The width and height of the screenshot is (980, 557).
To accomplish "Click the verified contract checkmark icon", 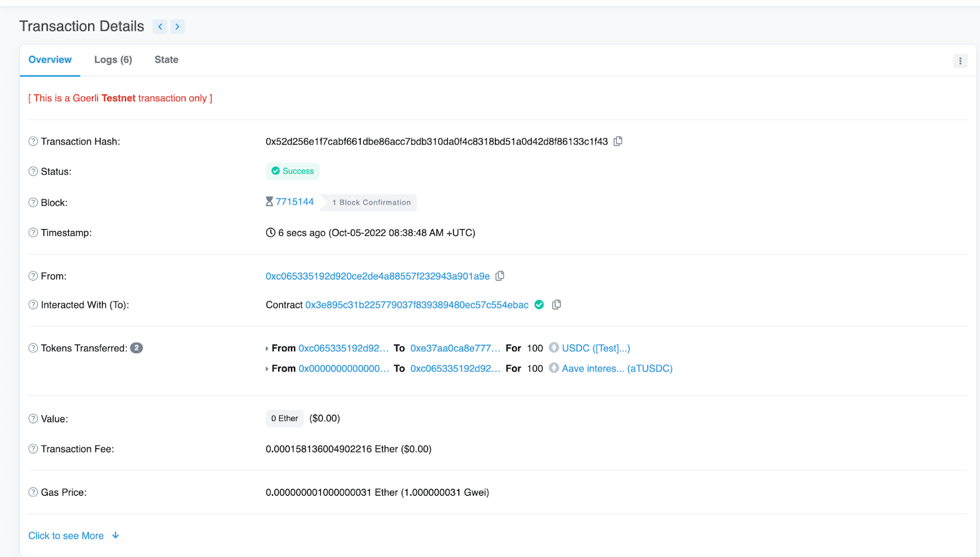I will point(539,305).
